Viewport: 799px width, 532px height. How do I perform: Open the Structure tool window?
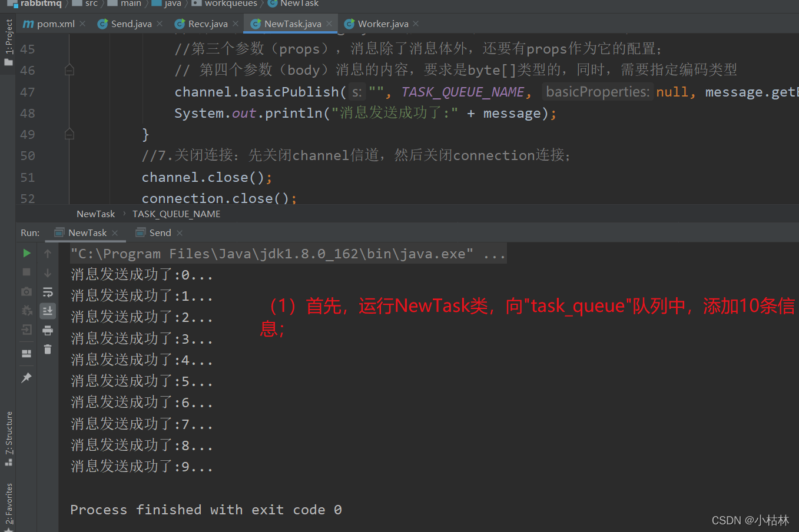click(x=8, y=438)
